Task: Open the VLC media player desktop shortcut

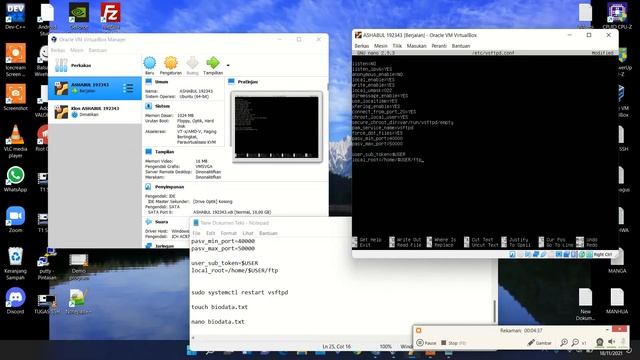Action: click(x=16, y=142)
